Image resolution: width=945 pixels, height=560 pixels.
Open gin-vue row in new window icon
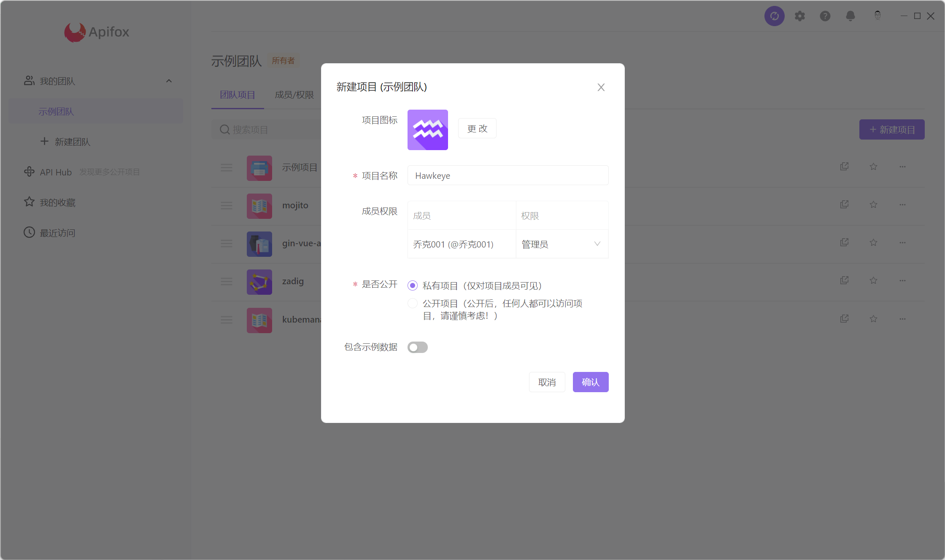pos(844,242)
